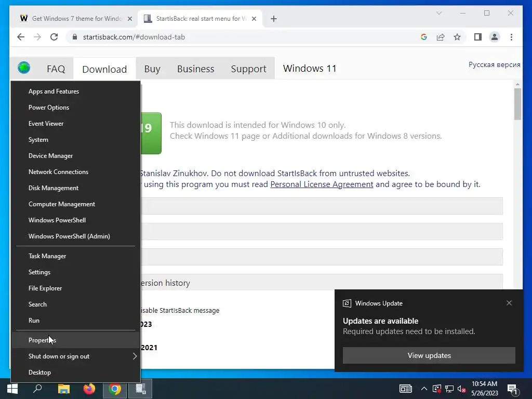
Task: Click the StartIsBack globe logo
Action: (x=24, y=68)
